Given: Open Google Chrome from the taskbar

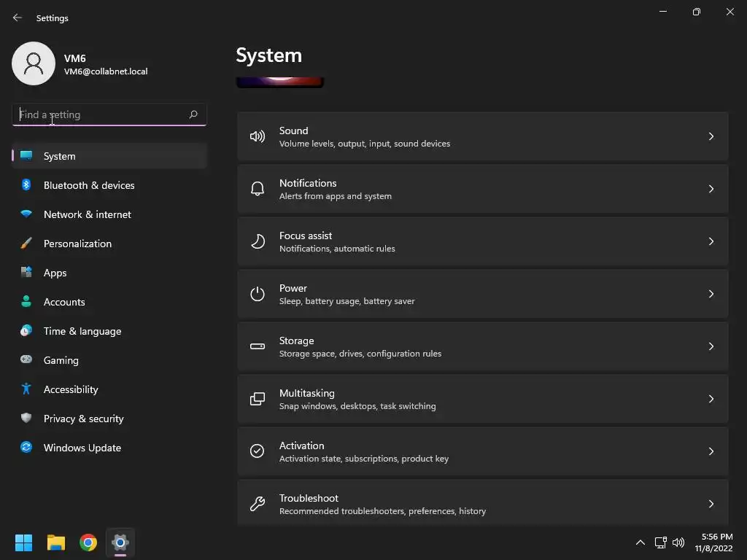Looking at the screenshot, I should pyautogui.click(x=88, y=542).
